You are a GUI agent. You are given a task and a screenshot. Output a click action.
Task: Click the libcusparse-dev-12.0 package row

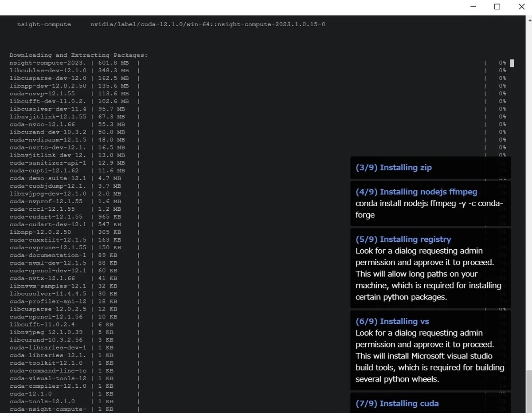(258, 78)
